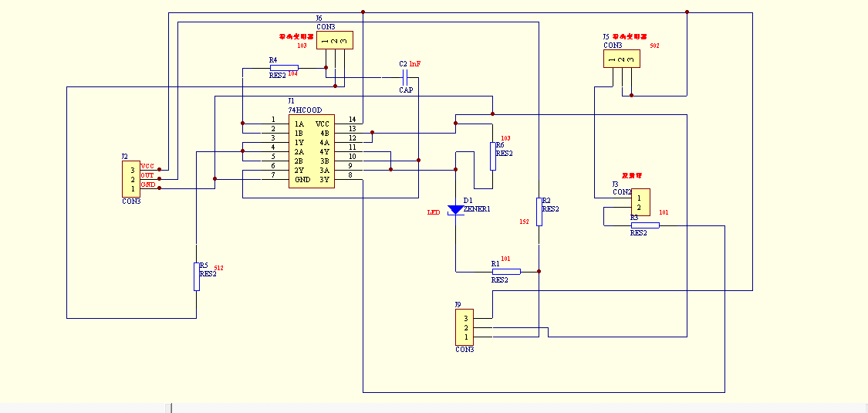Click the 'J6' designator text
868x413 pixels.
319,19
